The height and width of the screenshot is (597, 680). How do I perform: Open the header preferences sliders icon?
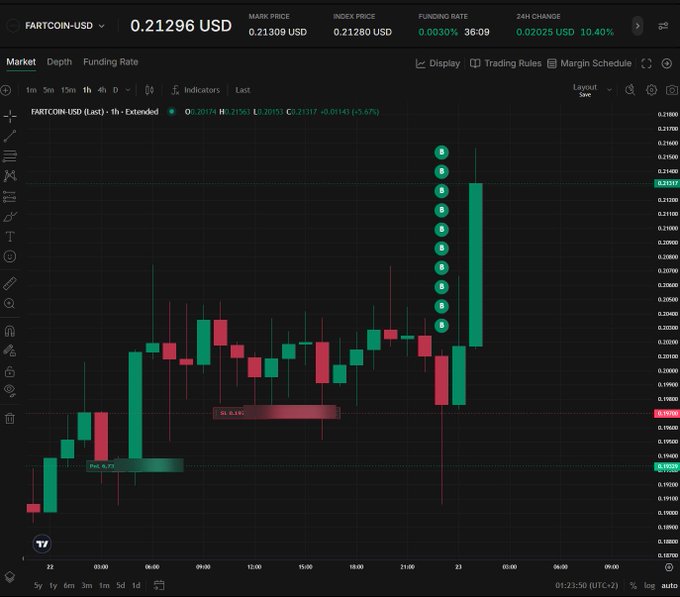click(663, 26)
